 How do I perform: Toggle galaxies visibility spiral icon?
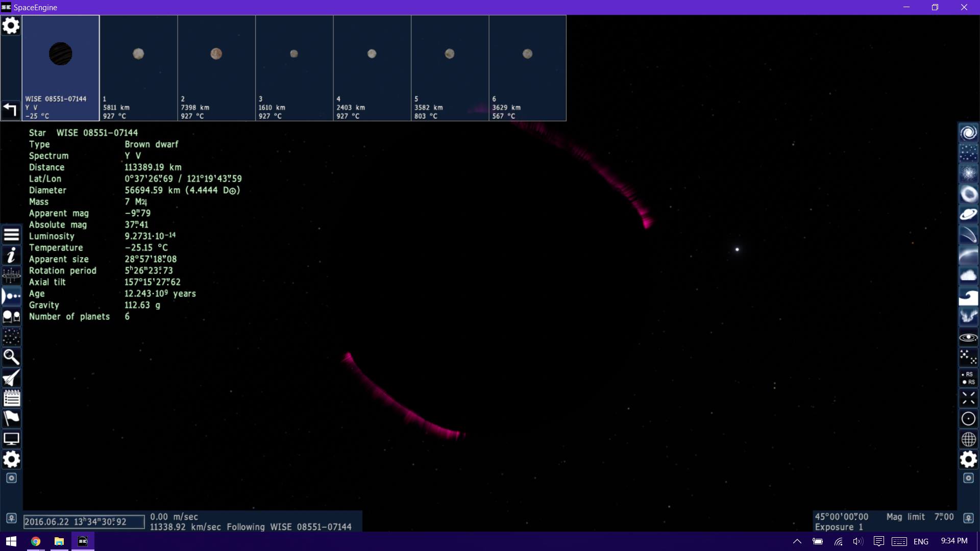(x=968, y=133)
